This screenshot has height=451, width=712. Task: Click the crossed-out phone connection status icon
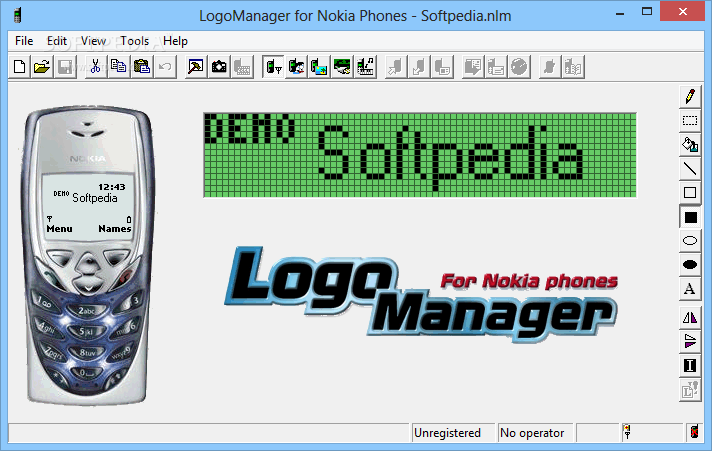point(694,432)
